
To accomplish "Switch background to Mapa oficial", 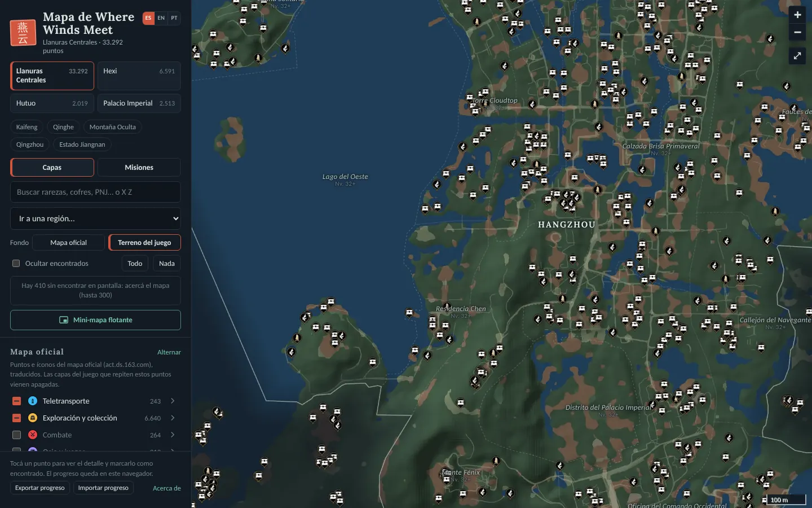I will pos(68,243).
